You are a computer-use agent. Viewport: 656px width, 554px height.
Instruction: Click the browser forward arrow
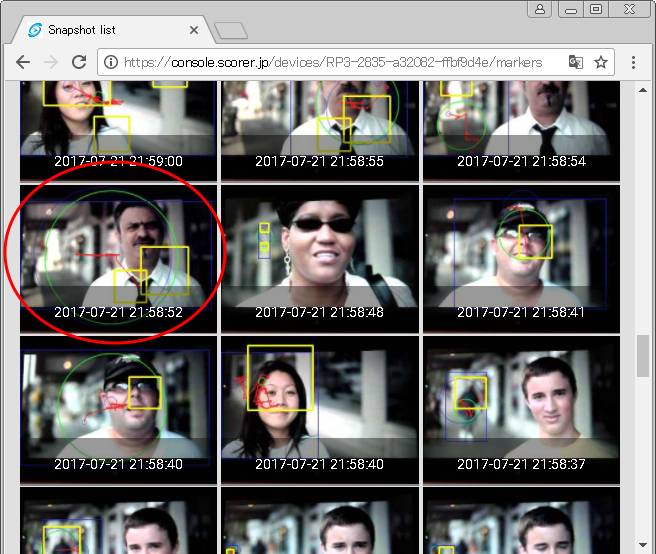coord(51,63)
